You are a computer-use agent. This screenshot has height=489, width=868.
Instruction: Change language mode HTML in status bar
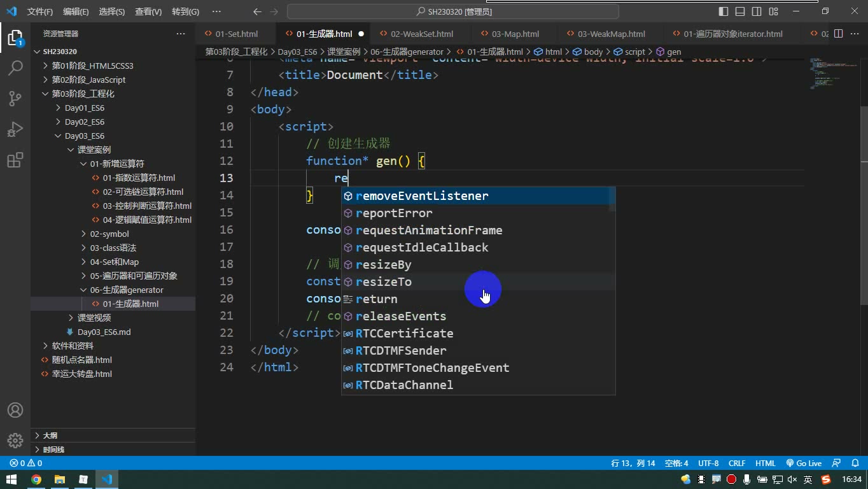click(x=766, y=464)
